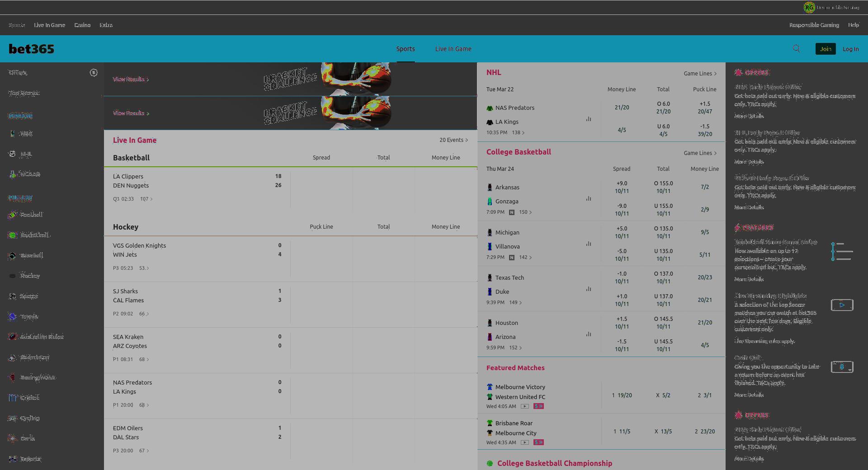
Task: Select the Baseball sport icon
Action: pyautogui.click(x=13, y=255)
